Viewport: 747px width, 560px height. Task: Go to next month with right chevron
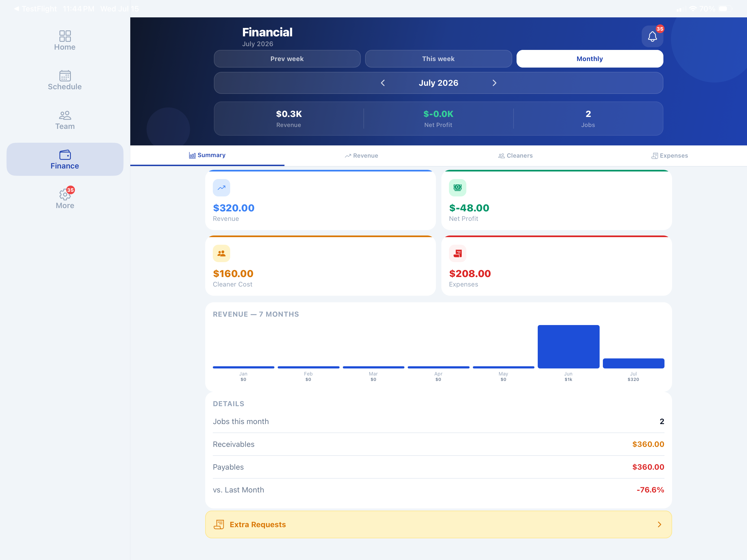tap(494, 83)
